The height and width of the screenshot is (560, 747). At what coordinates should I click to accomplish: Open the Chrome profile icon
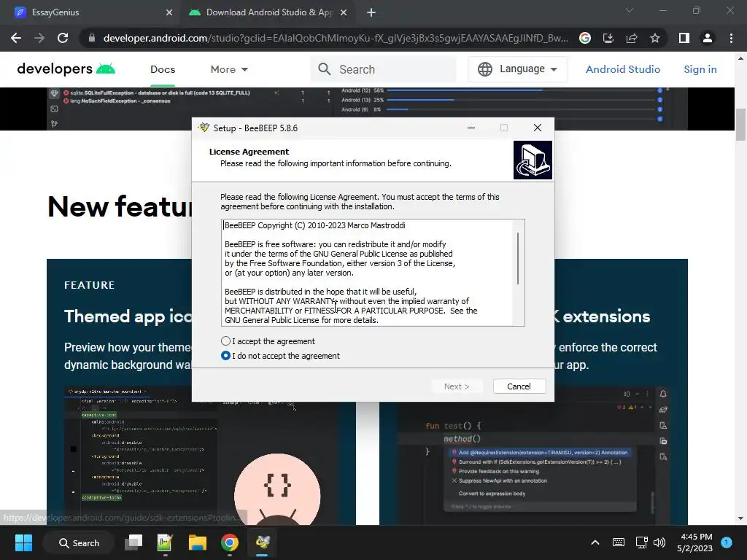708,38
